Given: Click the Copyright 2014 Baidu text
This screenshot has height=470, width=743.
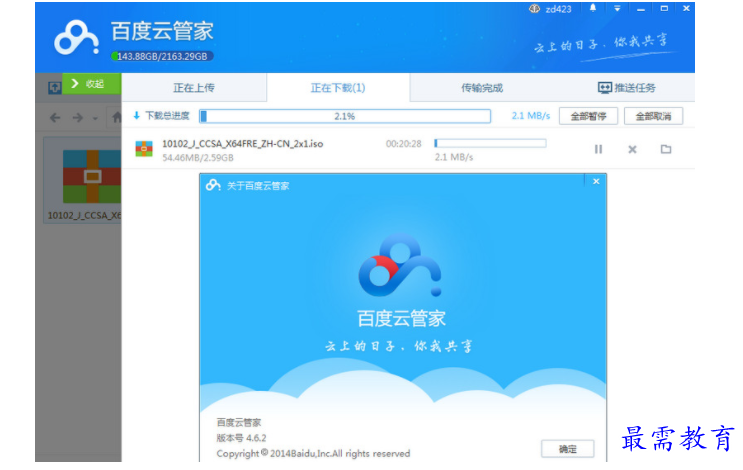Looking at the screenshot, I should click(x=313, y=453).
